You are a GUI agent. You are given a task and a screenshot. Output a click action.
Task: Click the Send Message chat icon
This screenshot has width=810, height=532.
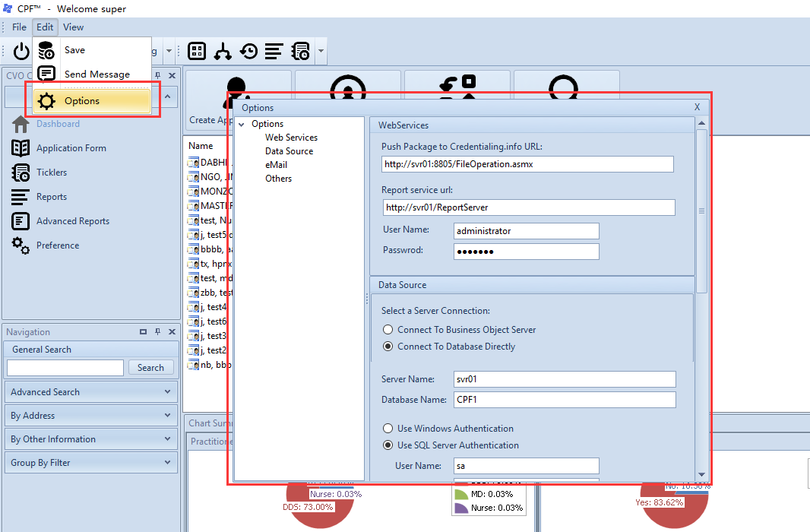[x=46, y=74]
